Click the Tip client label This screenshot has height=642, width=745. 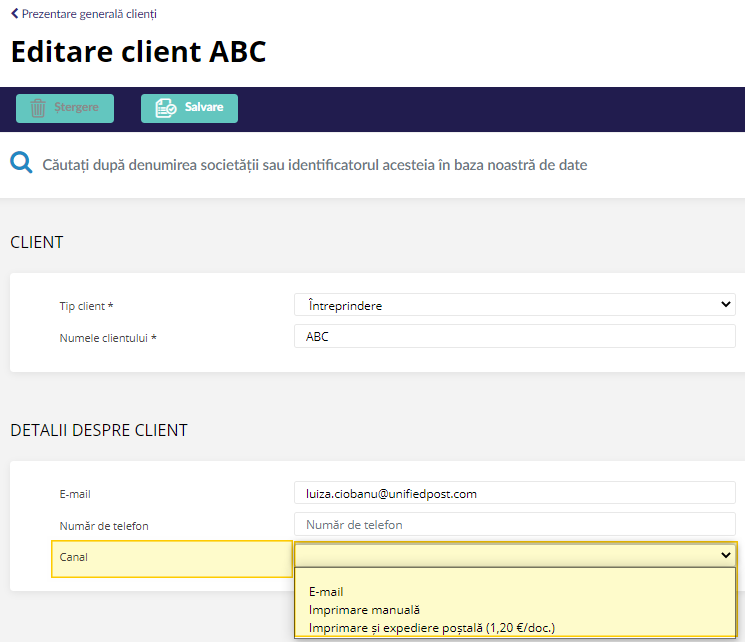(x=86, y=306)
